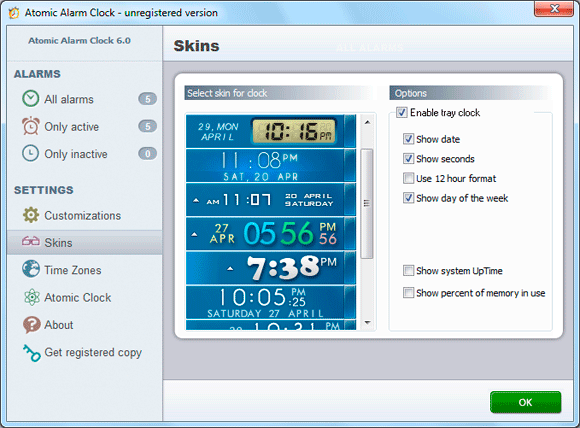
Task: Click the SETTINGS section heading
Action: click(x=44, y=190)
